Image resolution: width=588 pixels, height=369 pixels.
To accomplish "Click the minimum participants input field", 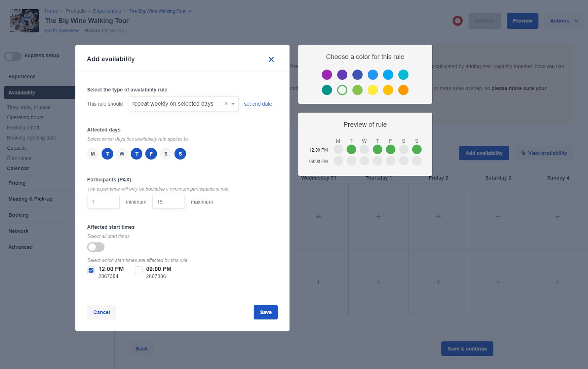I will pyautogui.click(x=103, y=202).
